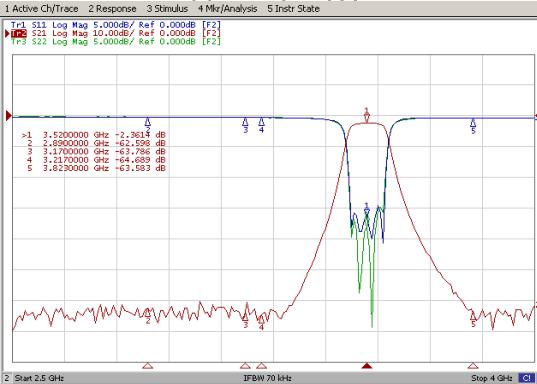Viewport: 537px width, 384px height.
Task: Click the Stop 4 GHz field
Action: (492, 378)
